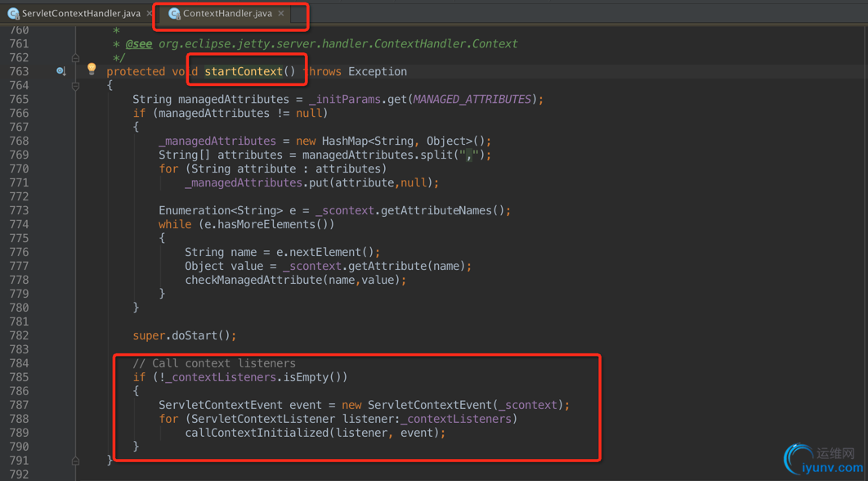Click the 'while' keyword on line 774
This screenshot has width=868, height=481.
[x=175, y=224]
